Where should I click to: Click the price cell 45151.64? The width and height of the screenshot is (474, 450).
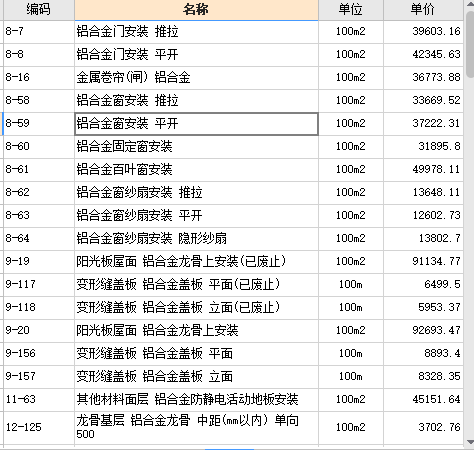[x=423, y=400]
